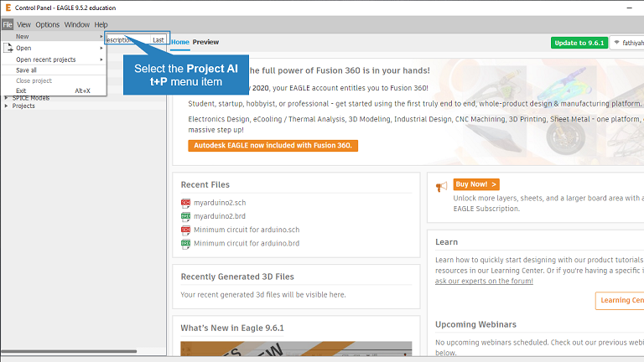Image resolution: width=644 pixels, height=362 pixels.
Task: Click the Recent Files heading
Action: tap(205, 184)
